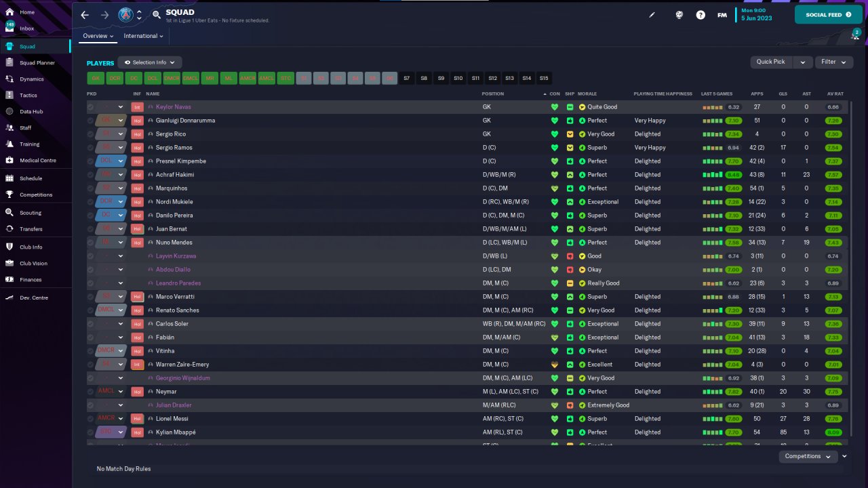
Task: Click the PSG club badge
Action: 125,15
